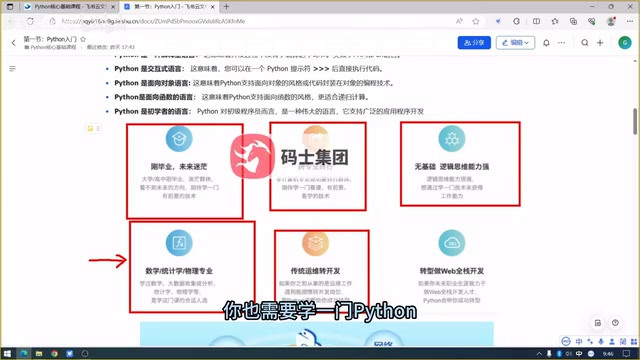Image resolution: width=640 pixels, height=360 pixels.
Task: Click the text Python 是交互式语言
Action: coord(149,69)
